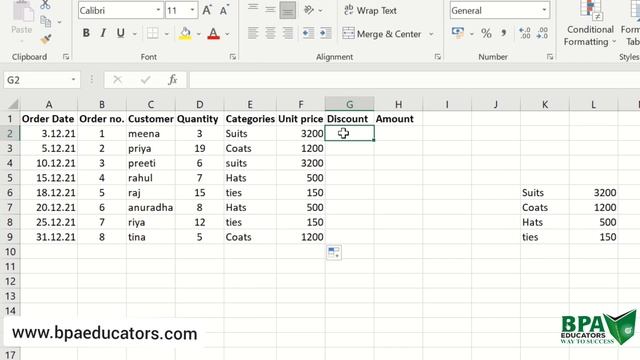Click the Increase Decimal icon
Viewport: 640px width, 360px height.
click(x=524, y=33)
